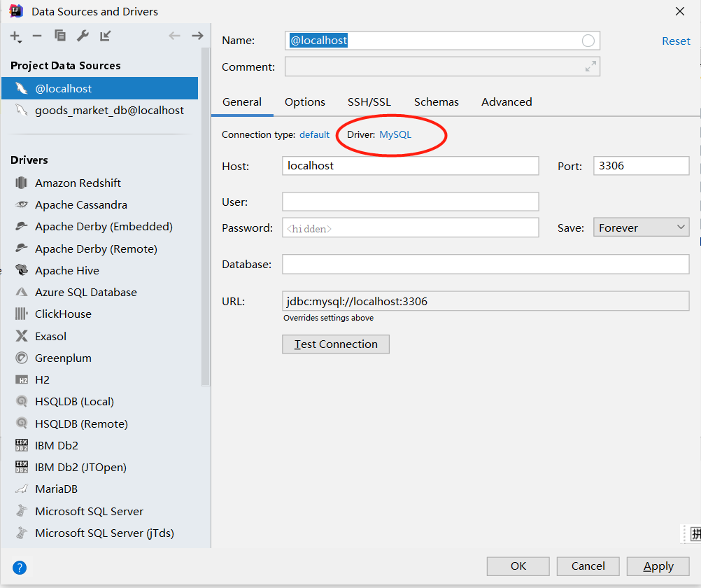Focus the Database input field
The image size is (701, 588).
point(486,264)
